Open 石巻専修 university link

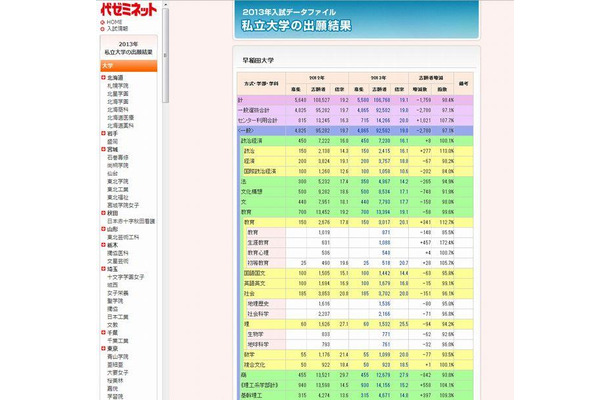118,158
